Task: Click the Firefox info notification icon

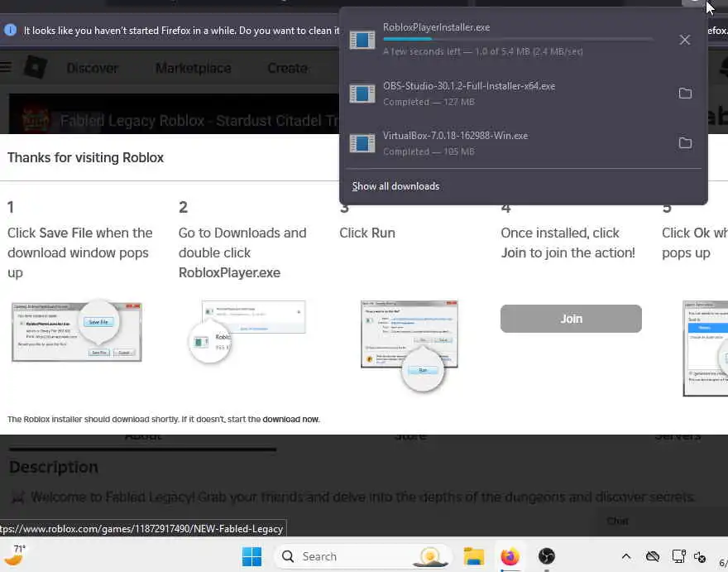Action: point(10,30)
